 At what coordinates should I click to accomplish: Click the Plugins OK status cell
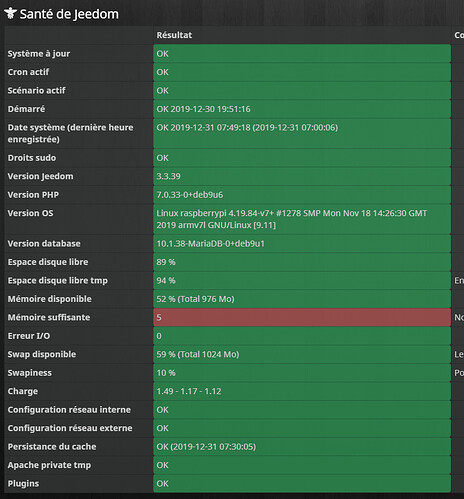[302, 483]
